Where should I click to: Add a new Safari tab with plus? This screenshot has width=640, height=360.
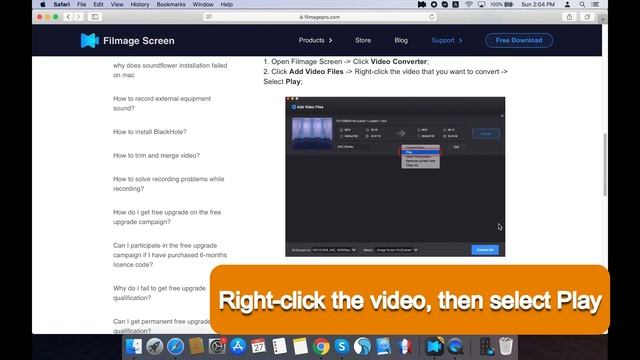click(x=602, y=18)
